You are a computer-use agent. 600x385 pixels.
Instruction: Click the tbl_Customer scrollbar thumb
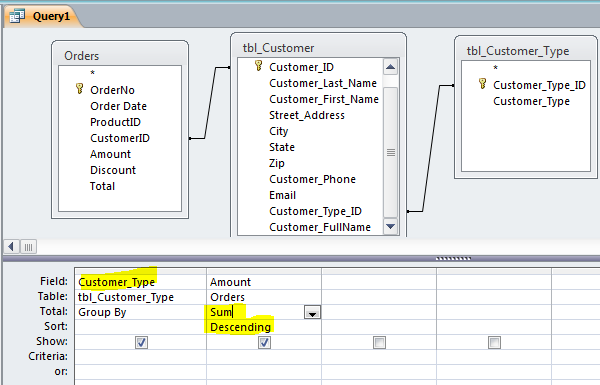[390, 152]
